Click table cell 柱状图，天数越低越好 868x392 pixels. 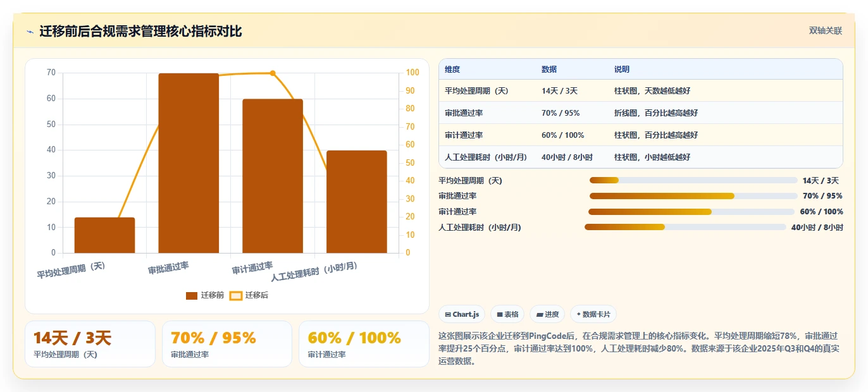point(652,91)
